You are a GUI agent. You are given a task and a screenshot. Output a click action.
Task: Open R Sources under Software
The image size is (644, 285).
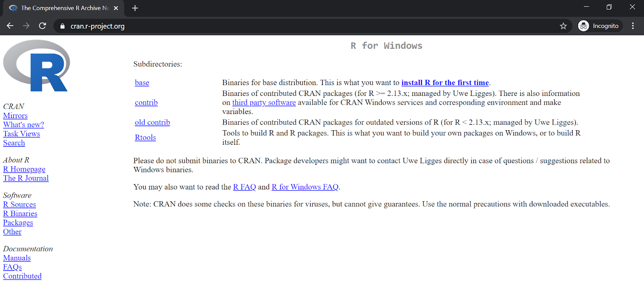(x=19, y=205)
